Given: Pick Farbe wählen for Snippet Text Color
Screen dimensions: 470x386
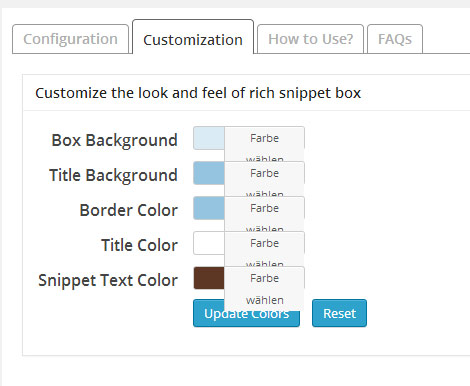Looking at the screenshot, I should click(x=265, y=289).
